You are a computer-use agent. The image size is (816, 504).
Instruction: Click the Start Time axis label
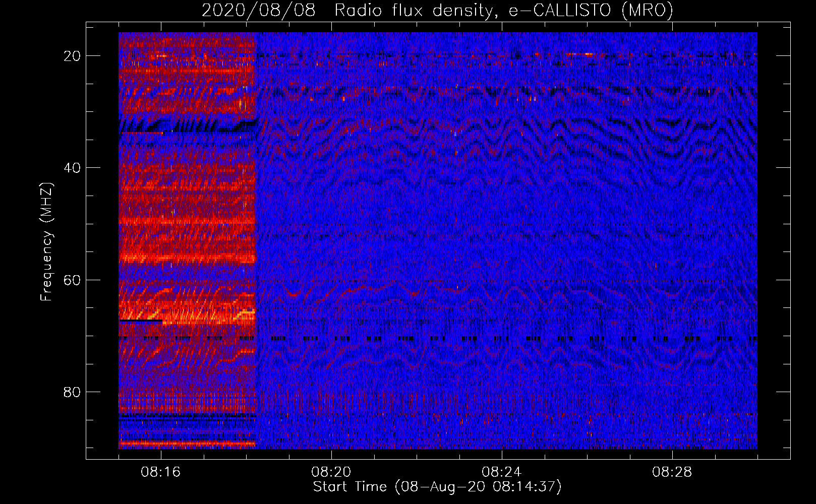(x=437, y=487)
